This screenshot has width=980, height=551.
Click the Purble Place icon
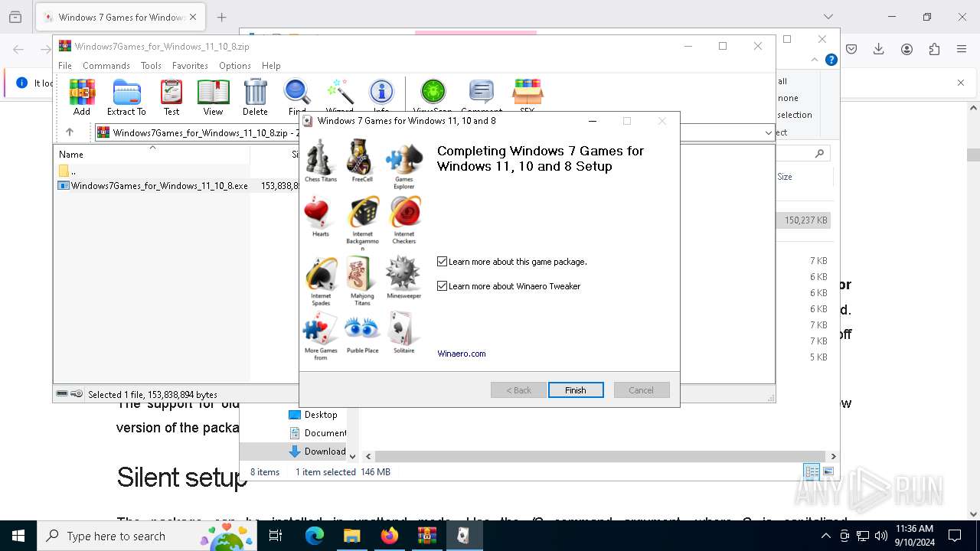(x=362, y=334)
